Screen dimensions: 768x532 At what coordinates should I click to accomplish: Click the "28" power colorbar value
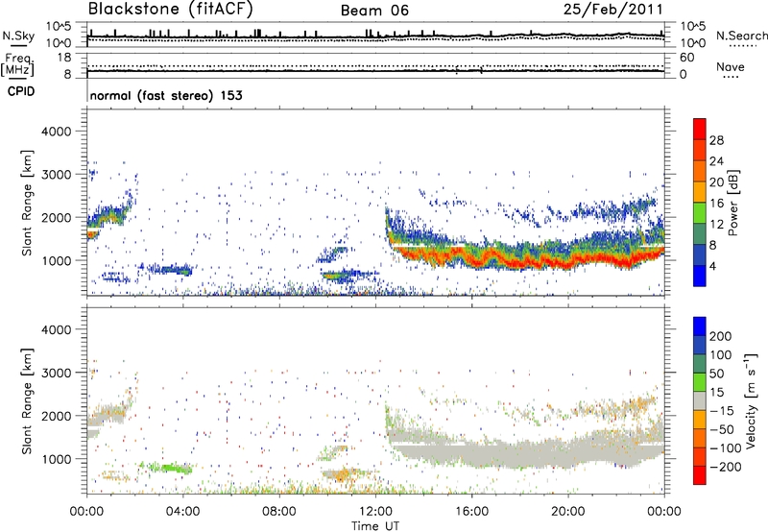click(x=716, y=140)
